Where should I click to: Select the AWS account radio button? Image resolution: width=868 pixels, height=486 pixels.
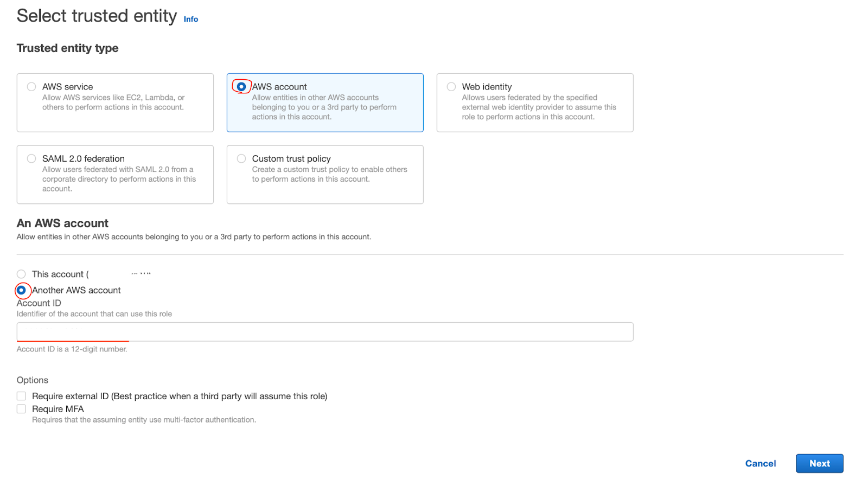pyautogui.click(x=241, y=87)
